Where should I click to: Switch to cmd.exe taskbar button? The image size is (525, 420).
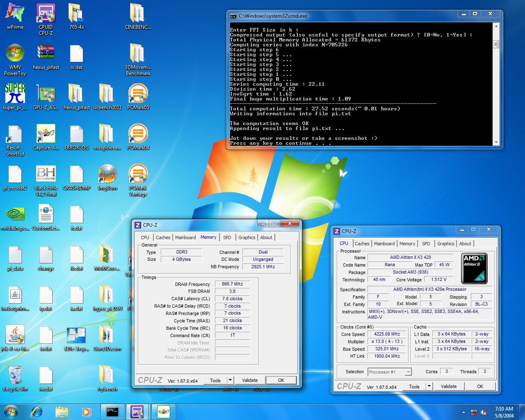(x=112, y=411)
